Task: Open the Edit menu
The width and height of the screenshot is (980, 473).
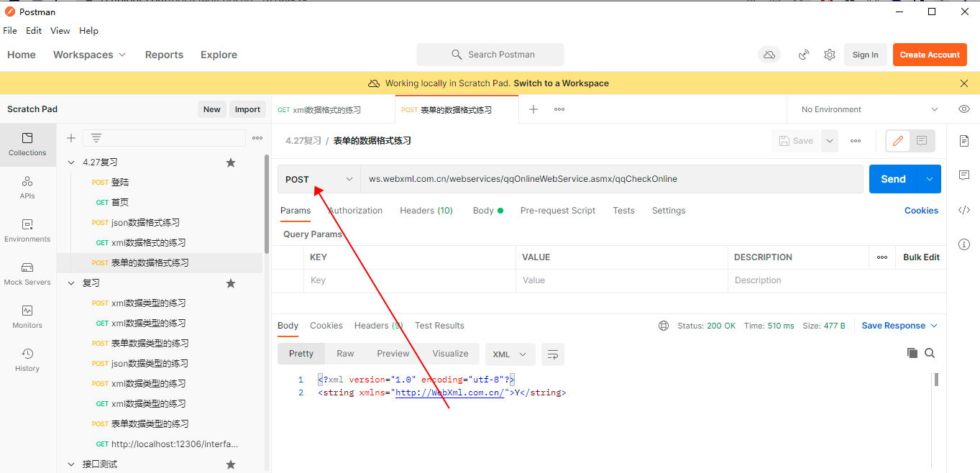Action: (x=34, y=31)
